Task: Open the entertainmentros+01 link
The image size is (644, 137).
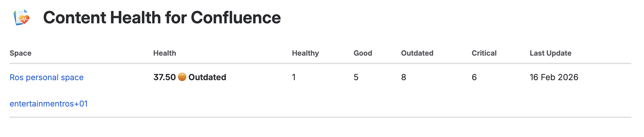Action: tap(49, 104)
